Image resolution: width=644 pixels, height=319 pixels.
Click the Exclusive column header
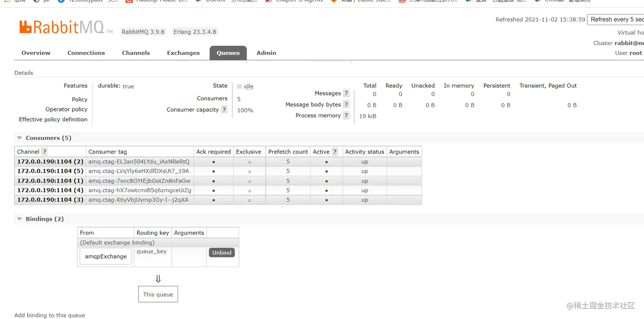[x=249, y=152]
